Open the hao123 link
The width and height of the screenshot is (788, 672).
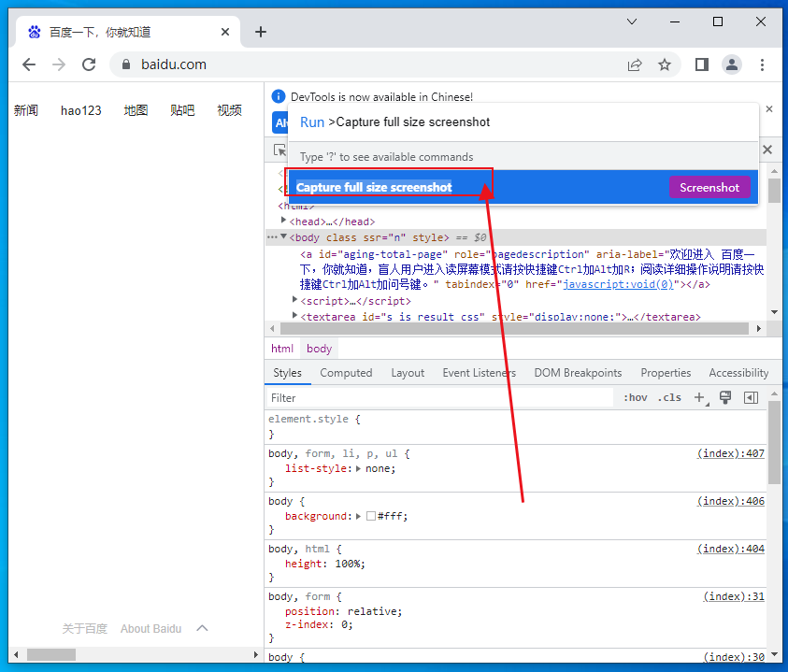pos(81,110)
